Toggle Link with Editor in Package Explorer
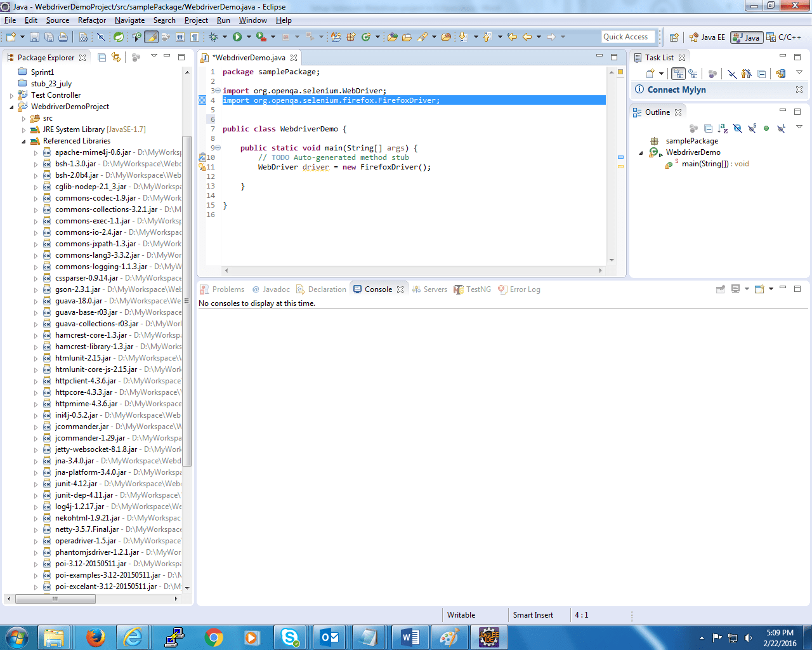 (116, 58)
